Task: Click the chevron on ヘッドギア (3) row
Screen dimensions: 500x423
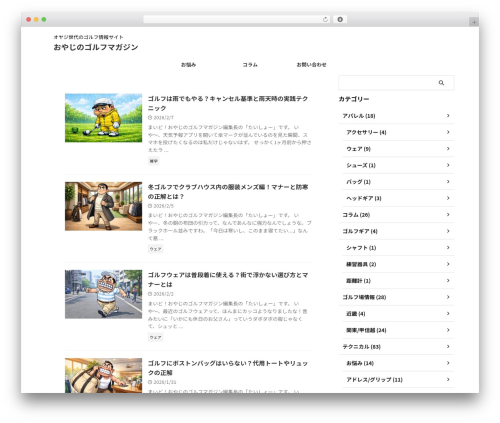Action: tap(448, 198)
